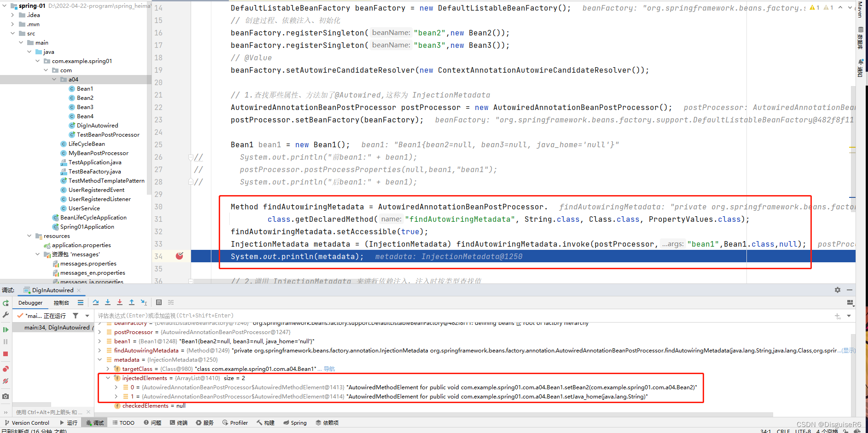The image size is (868, 433).
Task: Step over to next line
Action: [96, 302]
